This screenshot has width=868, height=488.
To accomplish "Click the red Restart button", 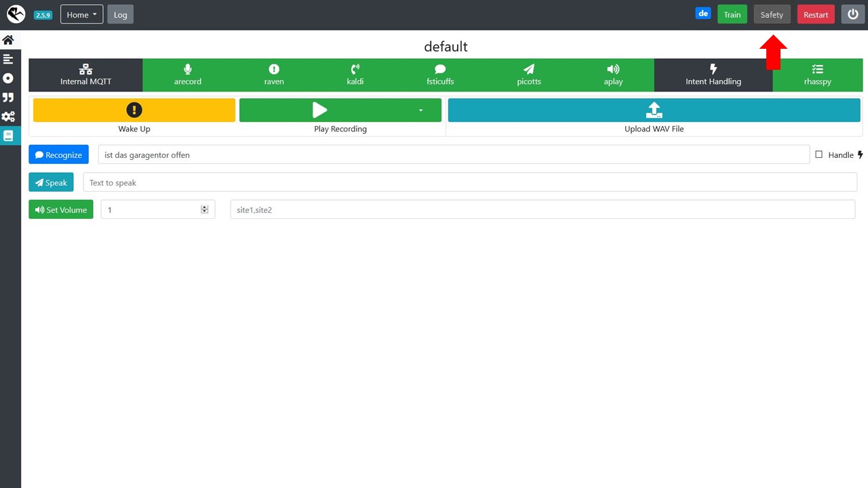I will (816, 14).
